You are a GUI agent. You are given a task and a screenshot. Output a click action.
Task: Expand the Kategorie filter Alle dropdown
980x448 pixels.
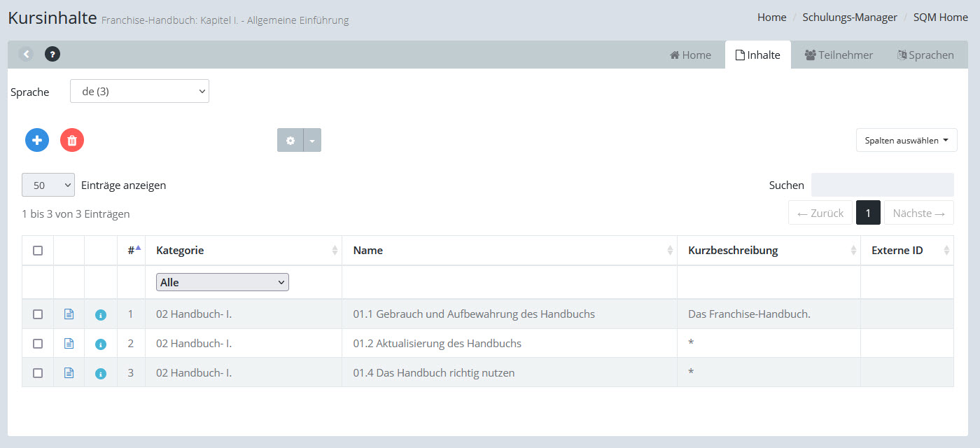[x=223, y=282]
